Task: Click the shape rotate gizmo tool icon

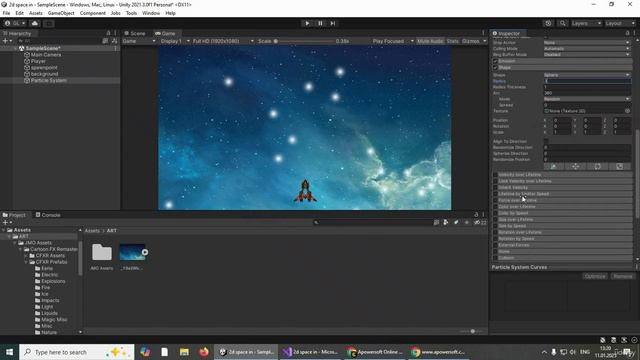Action: [598, 167]
